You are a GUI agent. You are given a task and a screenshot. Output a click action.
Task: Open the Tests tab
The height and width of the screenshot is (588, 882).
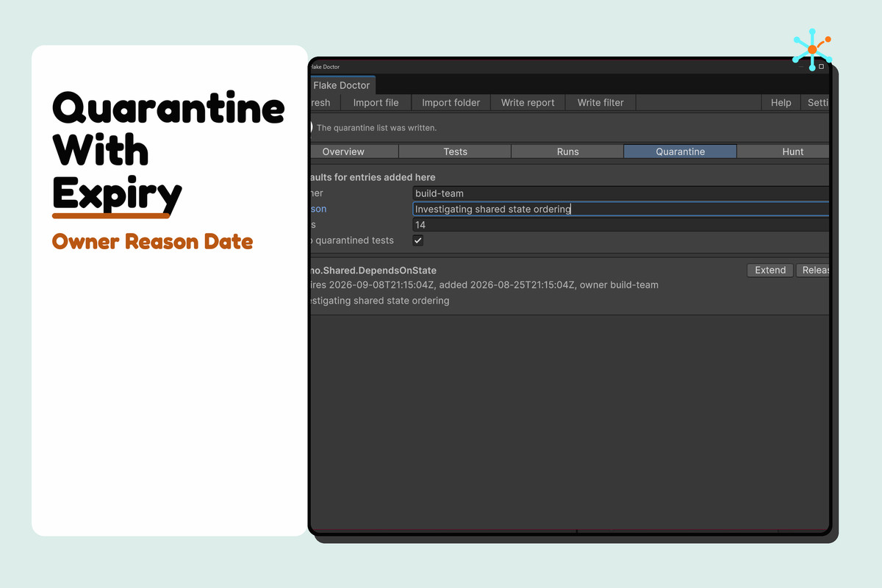click(456, 151)
